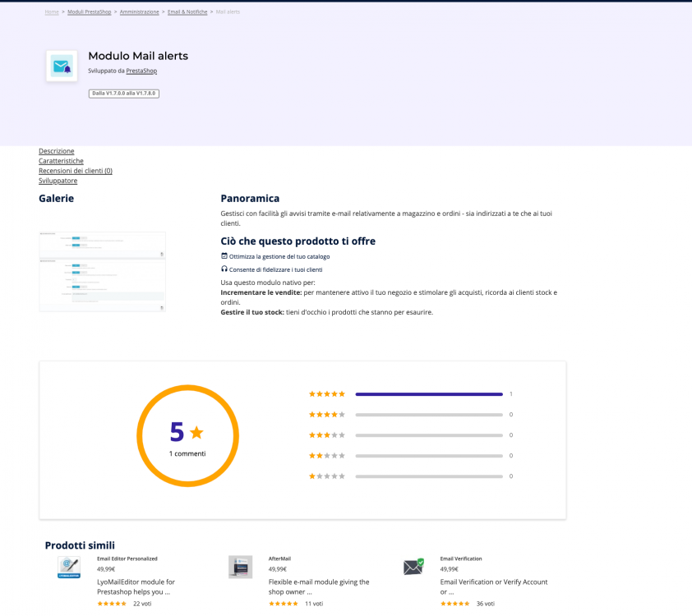The height and width of the screenshot is (616, 692).
Task: Jump to the Sviluppatore section
Action: pos(58,181)
